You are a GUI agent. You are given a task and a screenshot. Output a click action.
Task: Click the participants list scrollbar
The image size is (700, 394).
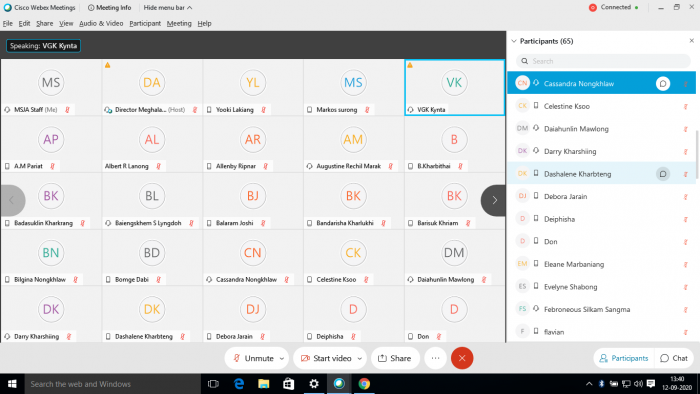pyautogui.click(x=697, y=154)
